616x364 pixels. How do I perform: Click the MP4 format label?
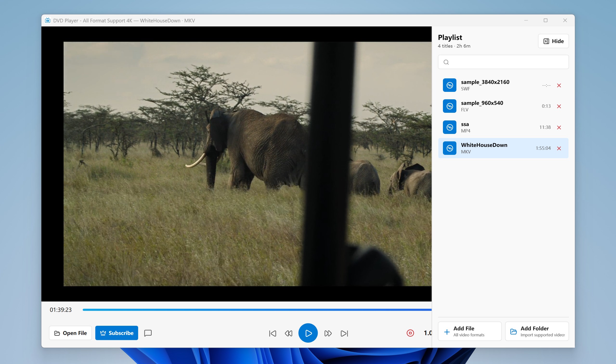click(x=466, y=131)
